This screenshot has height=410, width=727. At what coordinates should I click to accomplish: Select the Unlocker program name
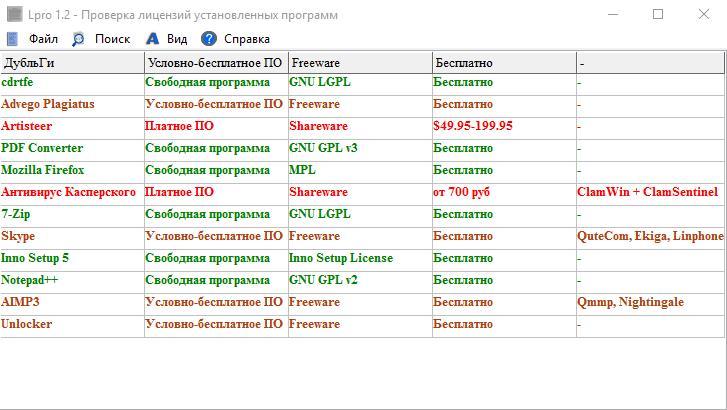coord(26,324)
